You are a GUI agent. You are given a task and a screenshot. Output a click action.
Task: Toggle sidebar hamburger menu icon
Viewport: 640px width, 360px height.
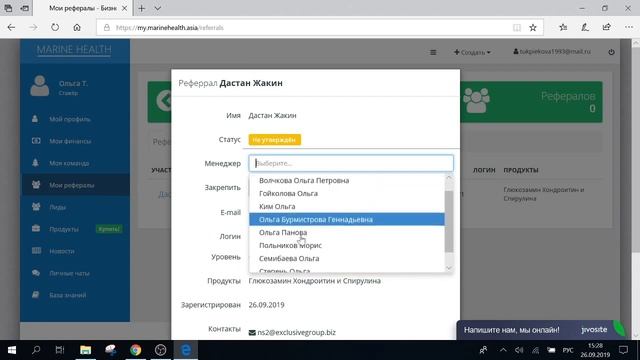pyautogui.click(x=433, y=52)
